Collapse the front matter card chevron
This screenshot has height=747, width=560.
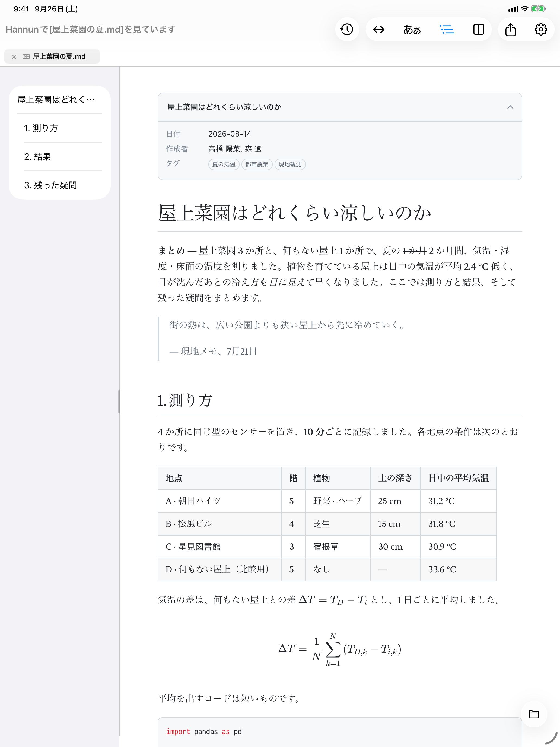pos(510,107)
